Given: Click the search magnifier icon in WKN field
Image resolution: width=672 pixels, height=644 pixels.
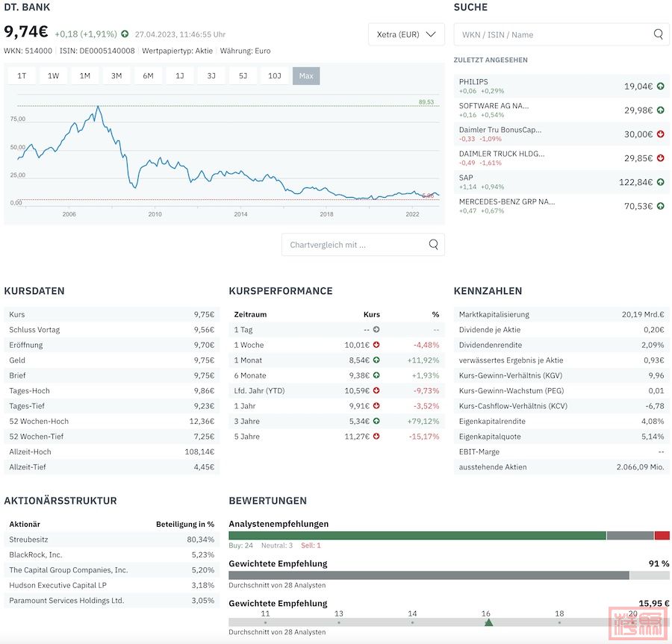Looking at the screenshot, I should (659, 34).
